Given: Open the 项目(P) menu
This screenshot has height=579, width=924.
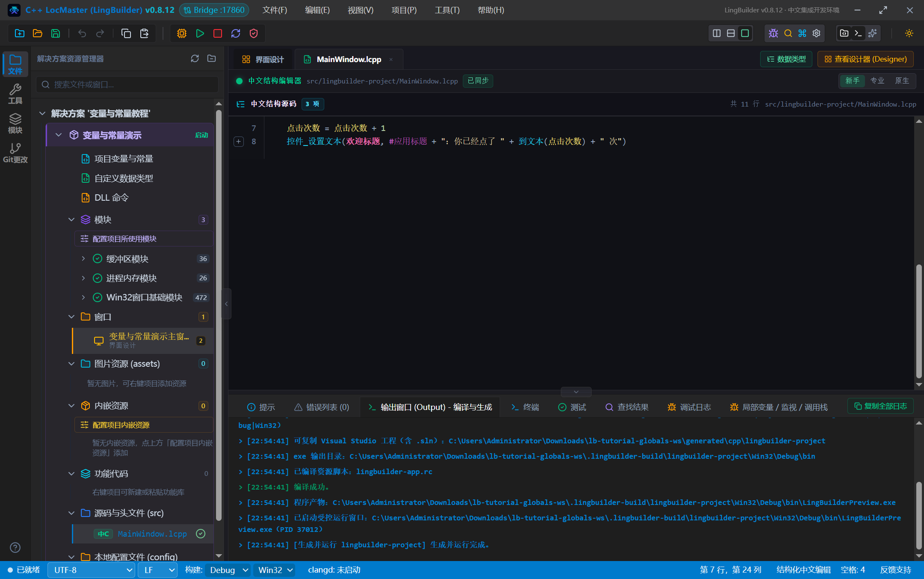Looking at the screenshot, I should pyautogui.click(x=404, y=10).
